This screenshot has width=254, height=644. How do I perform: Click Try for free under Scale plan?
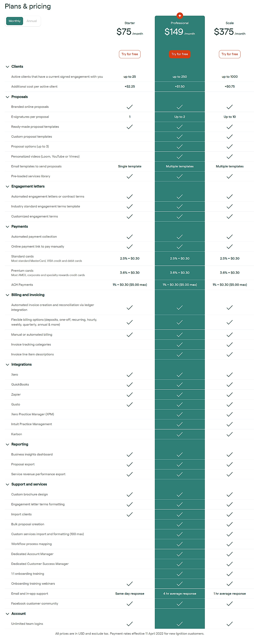click(229, 54)
